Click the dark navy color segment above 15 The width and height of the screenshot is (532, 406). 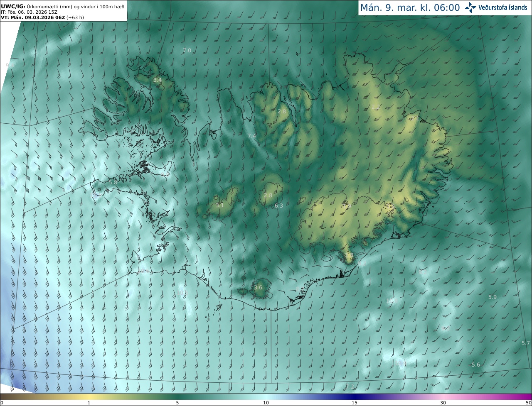(355, 396)
